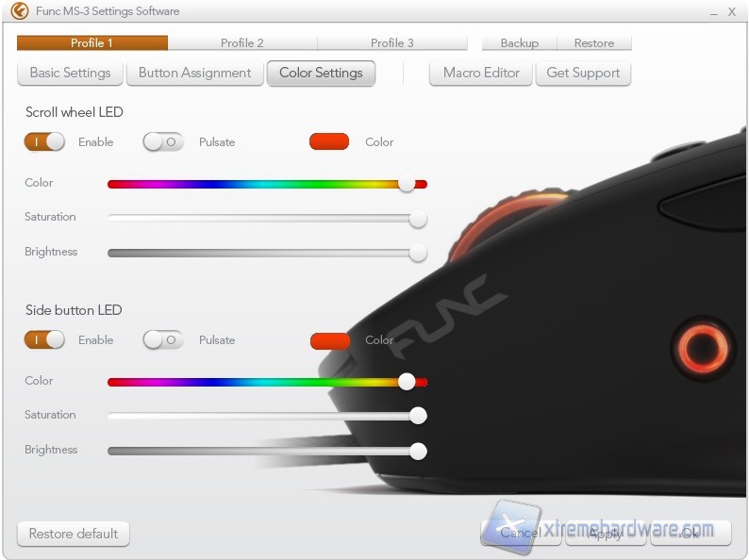The image size is (749, 560).
Task: Click the Get Support button
Action: tap(583, 73)
